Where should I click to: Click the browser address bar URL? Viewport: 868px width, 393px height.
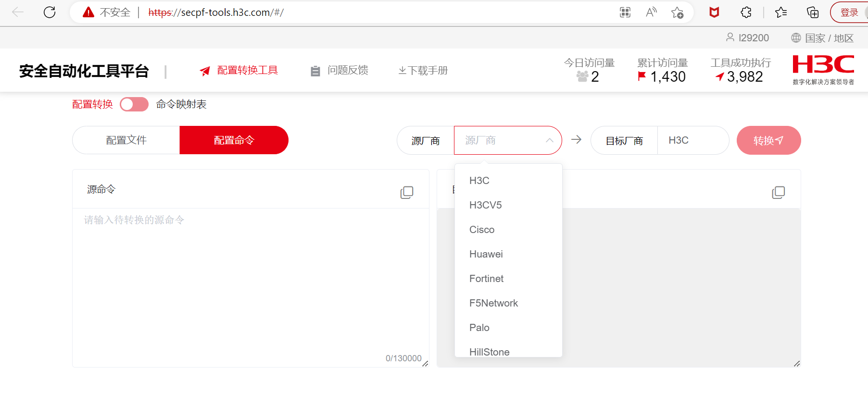click(216, 12)
